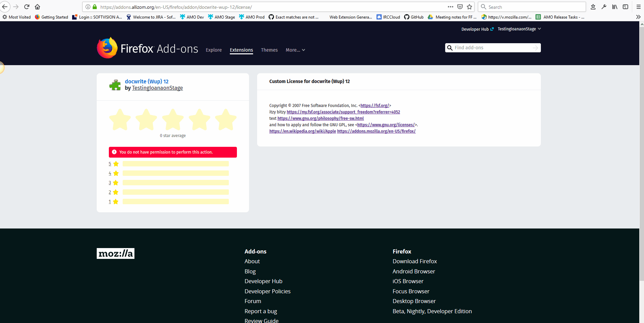
Task: Click the green puzzle piece add-on icon
Action: [115, 85]
